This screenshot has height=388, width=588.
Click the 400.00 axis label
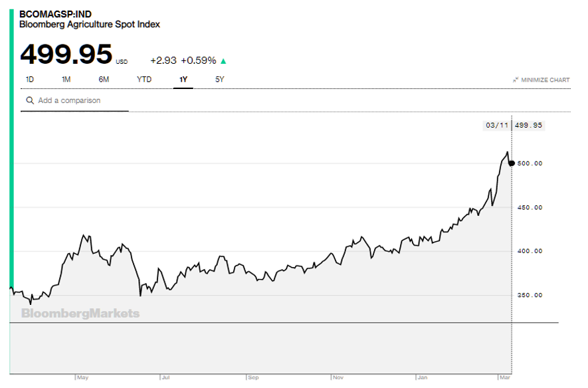[530, 251]
